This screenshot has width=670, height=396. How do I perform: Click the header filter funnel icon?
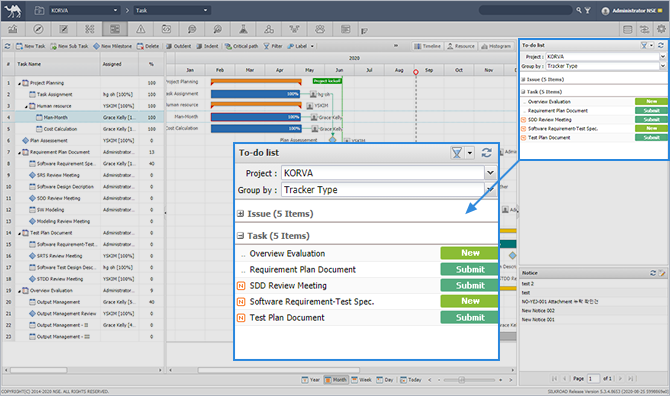(x=588, y=10)
